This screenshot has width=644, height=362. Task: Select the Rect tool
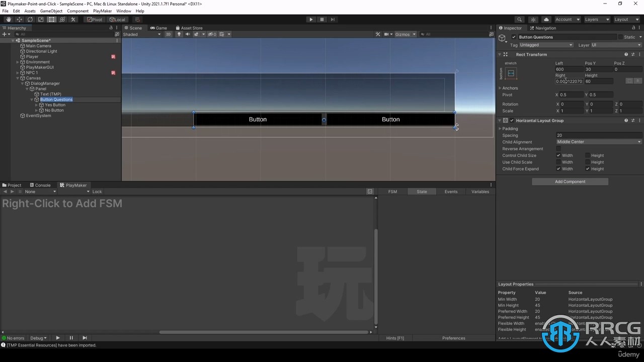tap(52, 20)
